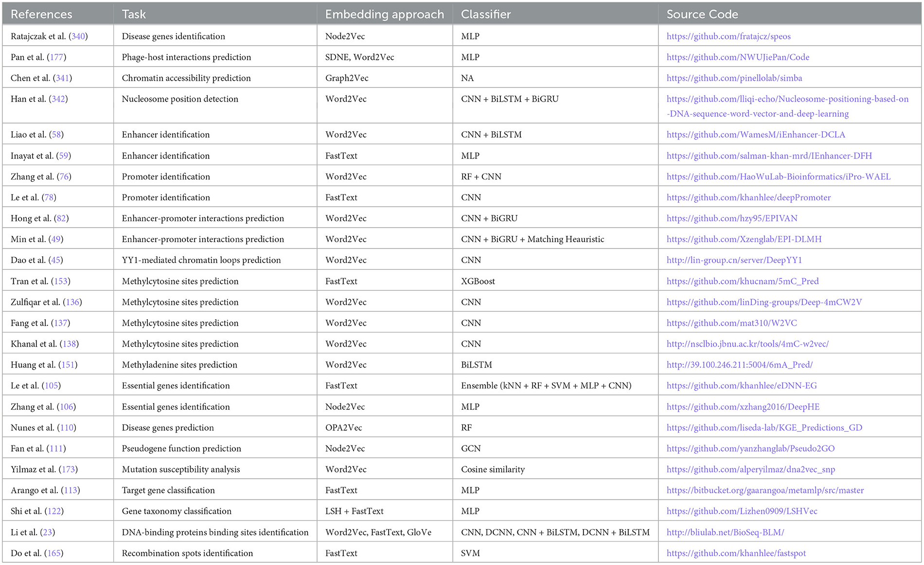Open the khanhlee/fastspot link
The image size is (924, 565).
(736, 553)
